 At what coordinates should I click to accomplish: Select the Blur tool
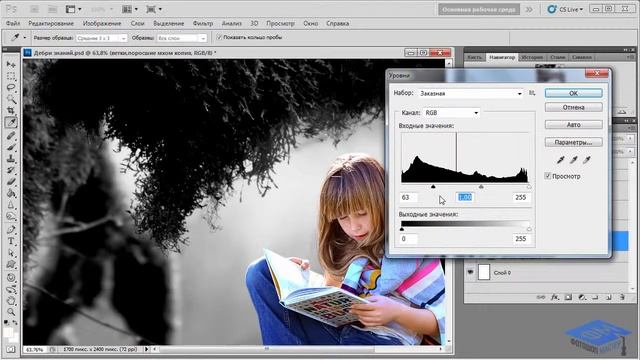(x=11, y=205)
